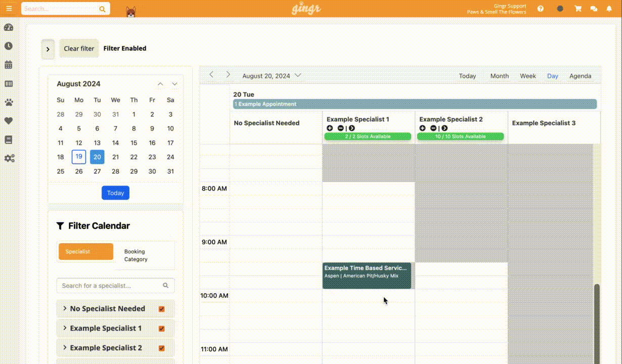Click the August 2024 mini calendar title
Screen dimensions: 622x364
click(78, 84)
